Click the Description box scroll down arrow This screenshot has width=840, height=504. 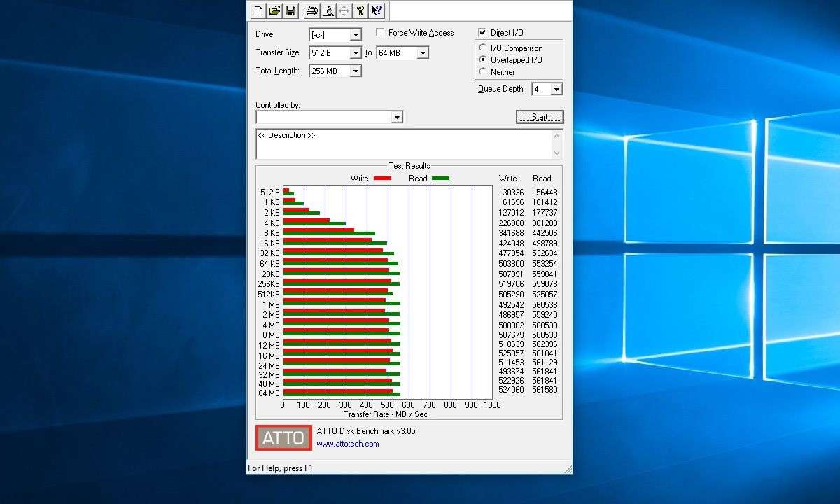(557, 153)
